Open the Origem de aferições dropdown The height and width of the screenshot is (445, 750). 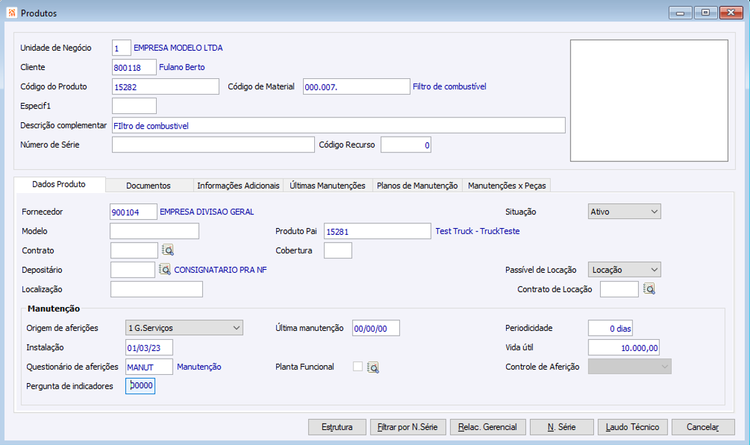click(x=184, y=328)
